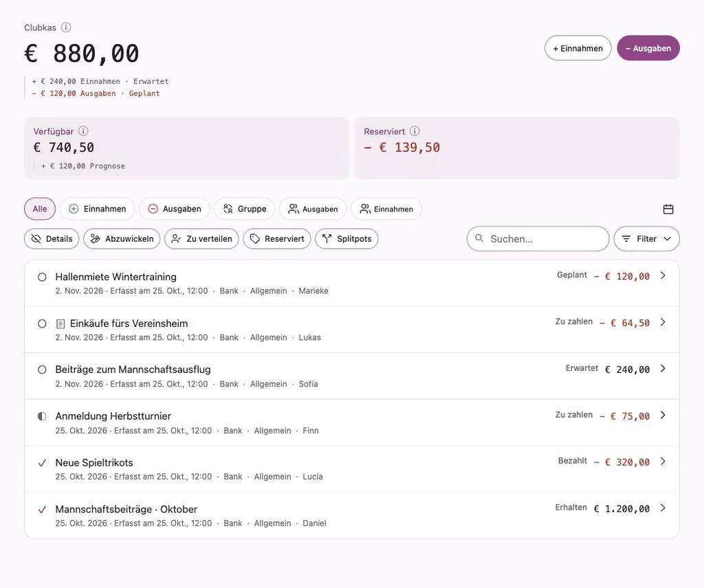Click the + Einnahmen button
This screenshot has width=704, height=588.
[x=577, y=48]
